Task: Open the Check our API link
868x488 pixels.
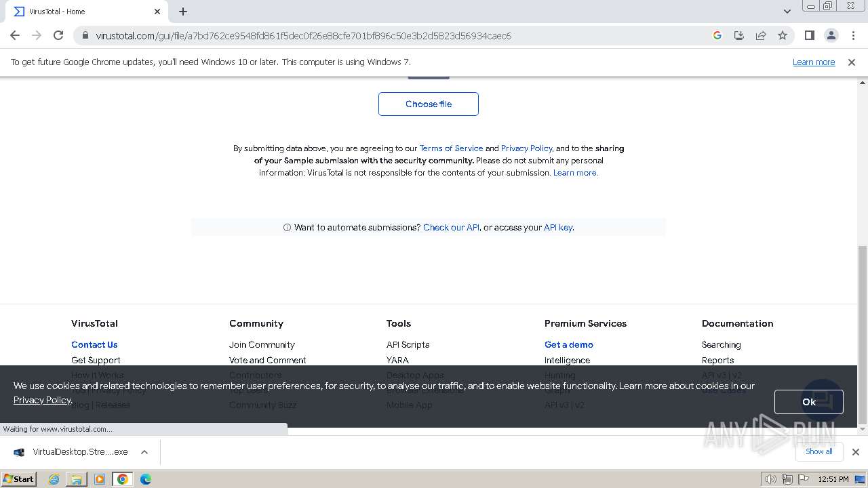Action: coord(451,227)
